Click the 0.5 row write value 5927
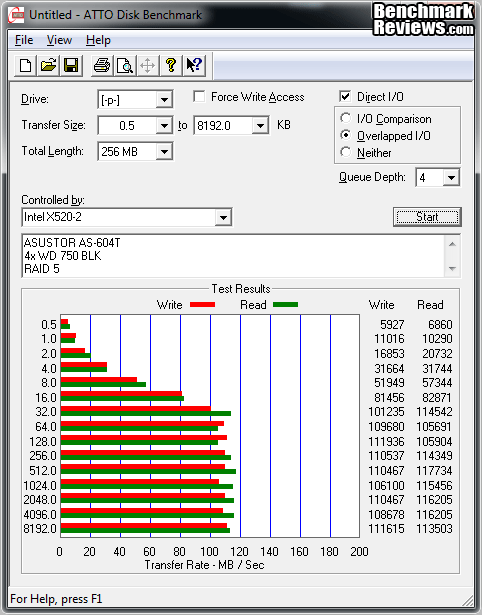The height and width of the screenshot is (615, 482). point(392,325)
